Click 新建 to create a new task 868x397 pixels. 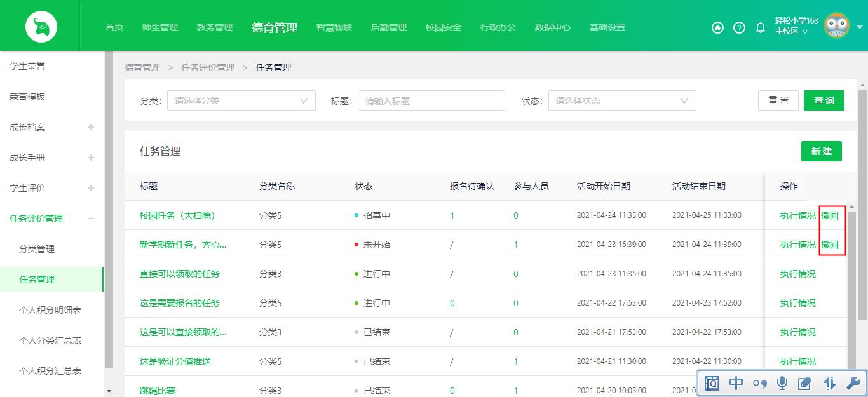[x=821, y=151]
